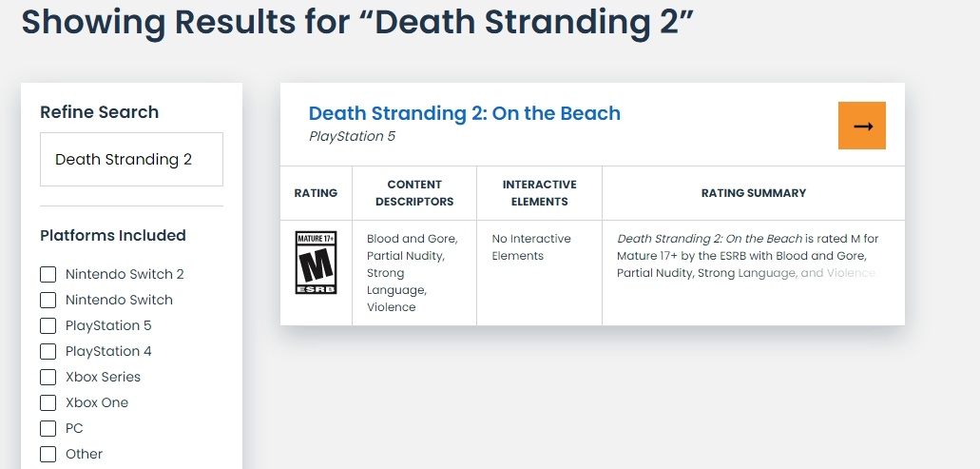Toggle the Other platform checkbox
Viewport: 980px width, 469px height.
tap(48, 455)
